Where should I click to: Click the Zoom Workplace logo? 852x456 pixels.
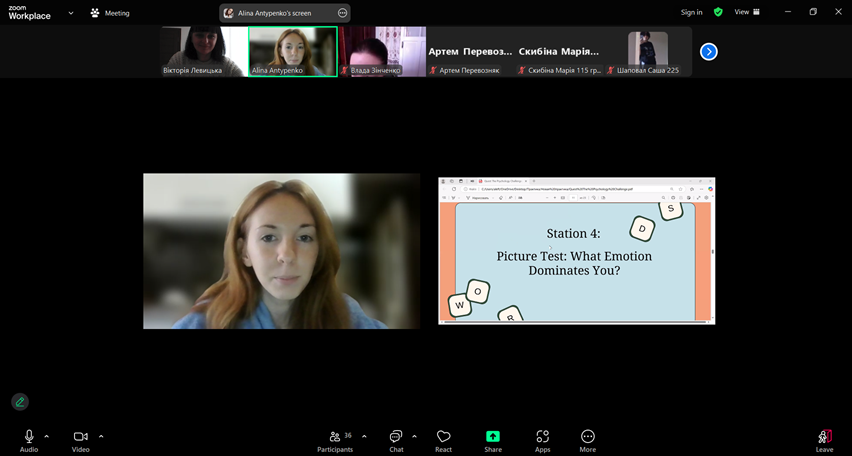click(x=29, y=13)
